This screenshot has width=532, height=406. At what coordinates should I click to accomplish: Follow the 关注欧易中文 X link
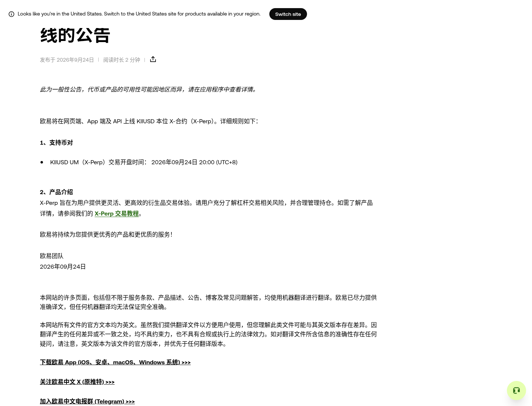pyautogui.click(x=77, y=382)
